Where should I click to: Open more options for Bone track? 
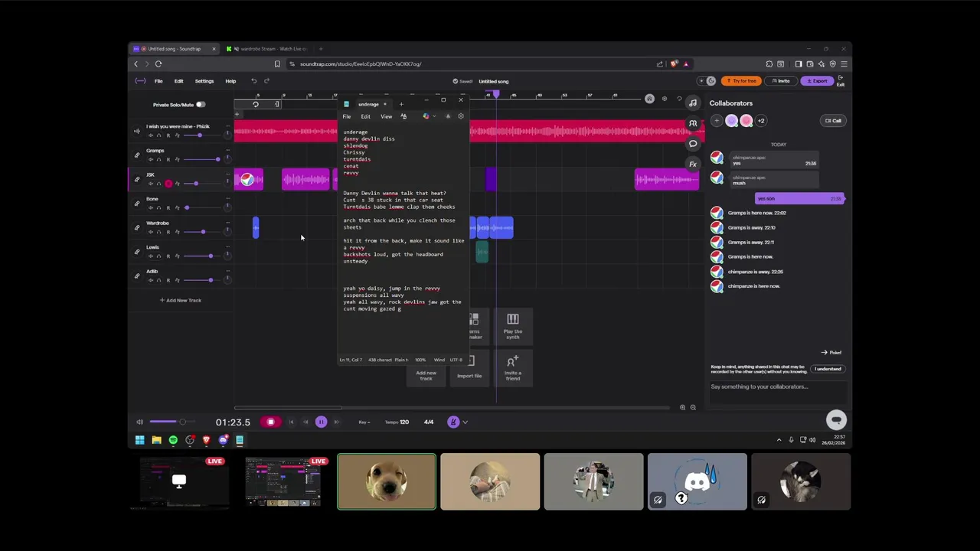(x=227, y=199)
